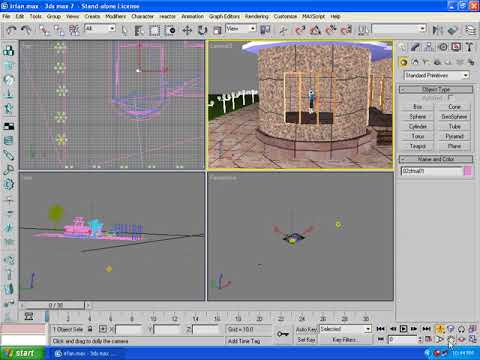480x360 pixels.
Task: Open the Animation menu
Action: 192,16
